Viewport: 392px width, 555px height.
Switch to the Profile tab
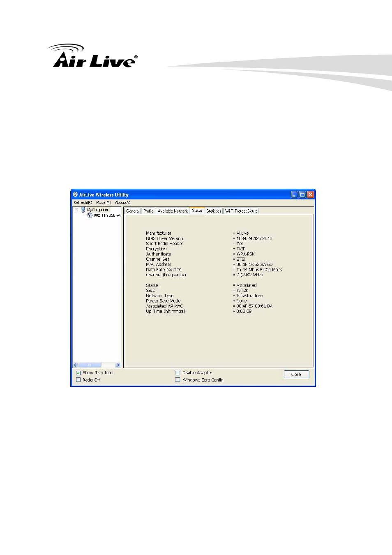tap(148, 211)
